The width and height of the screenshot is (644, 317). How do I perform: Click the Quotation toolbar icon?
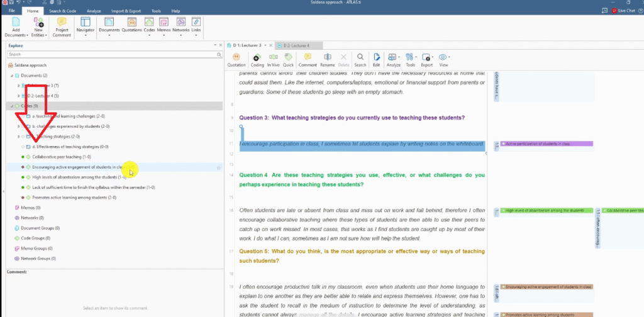pyautogui.click(x=236, y=59)
